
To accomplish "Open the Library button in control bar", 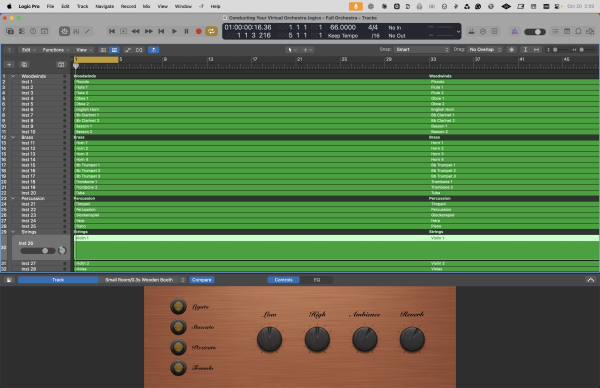I will point(10,31).
